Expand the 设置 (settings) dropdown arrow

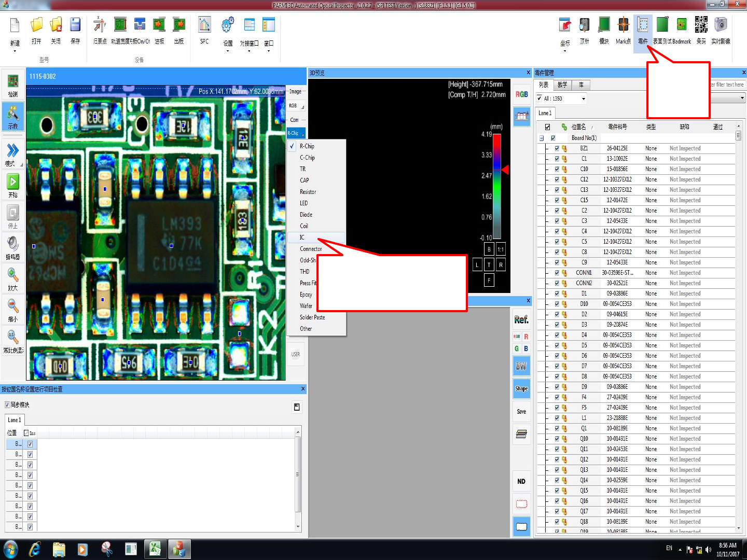[x=228, y=51]
